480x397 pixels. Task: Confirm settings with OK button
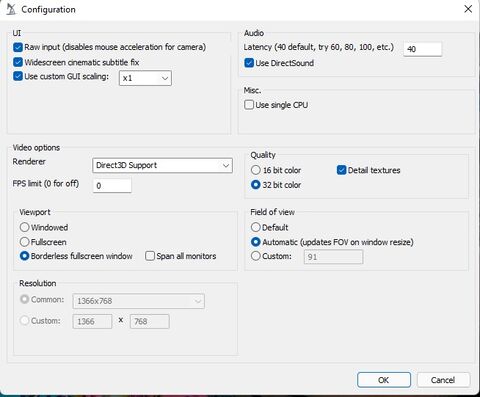click(x=384, y=380)
